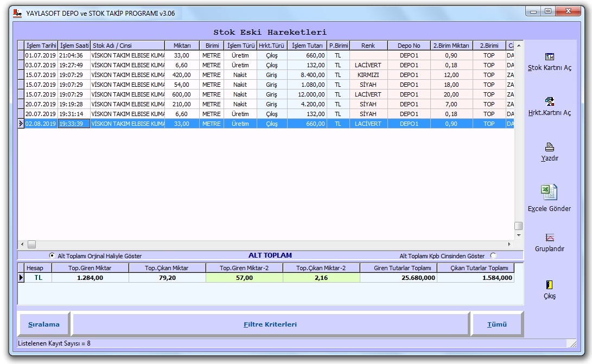Click the 1.080,00 amount cell
This screenshot has height=364, width=592.
pyautogui.click(x=307, y=85)
